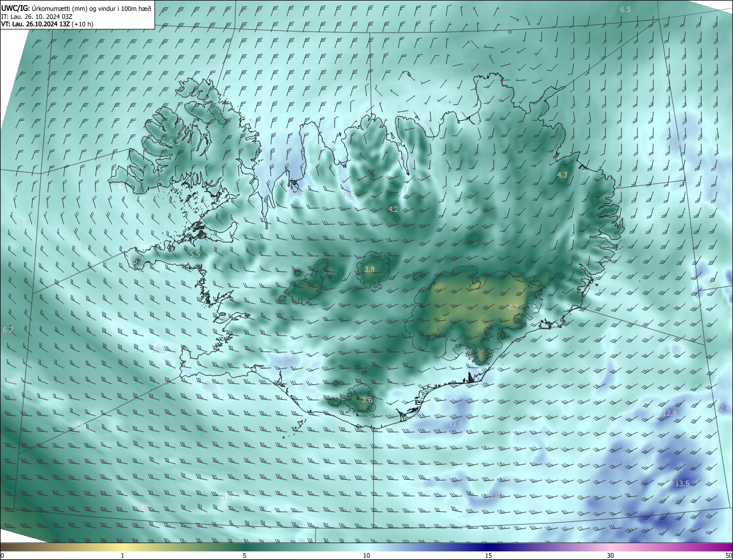Click the pink colorbar segment above tick 30
Screen dimensions: 733x560
point(610,547)
